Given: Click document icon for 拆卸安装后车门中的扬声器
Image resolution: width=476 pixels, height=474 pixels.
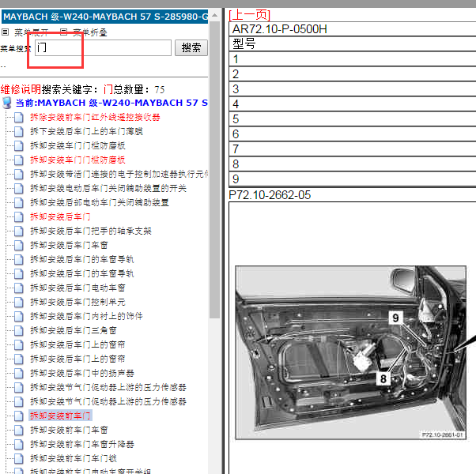Looking at the screenshot, I should click(19, 374).
